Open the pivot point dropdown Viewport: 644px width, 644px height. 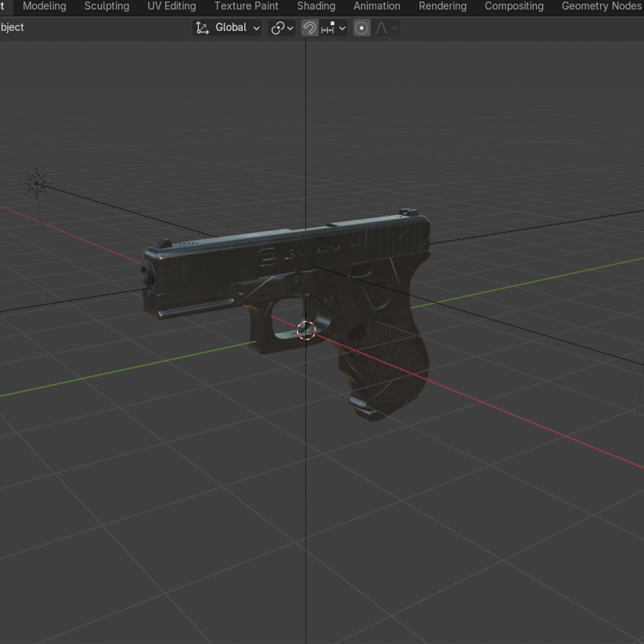tap(282, 28)
